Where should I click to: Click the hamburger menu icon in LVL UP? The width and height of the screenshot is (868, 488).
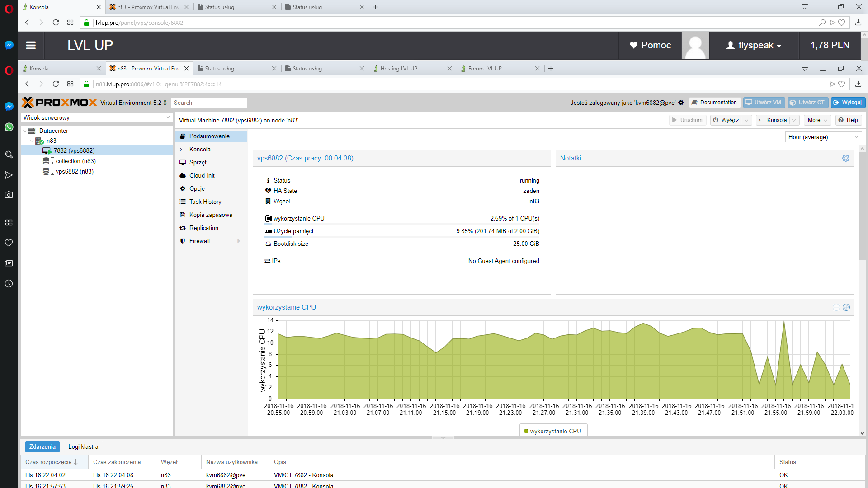(31, 45)
